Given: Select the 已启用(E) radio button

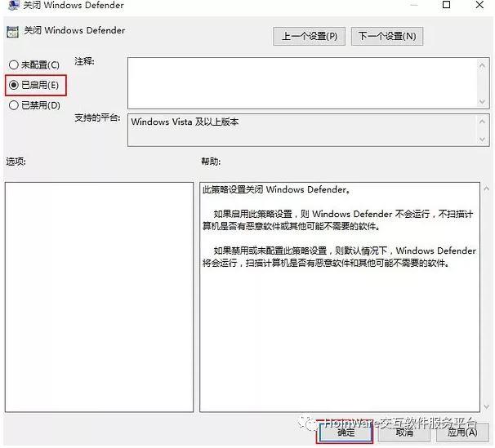Looking at the screenshot, I should [x=14, y=84].
